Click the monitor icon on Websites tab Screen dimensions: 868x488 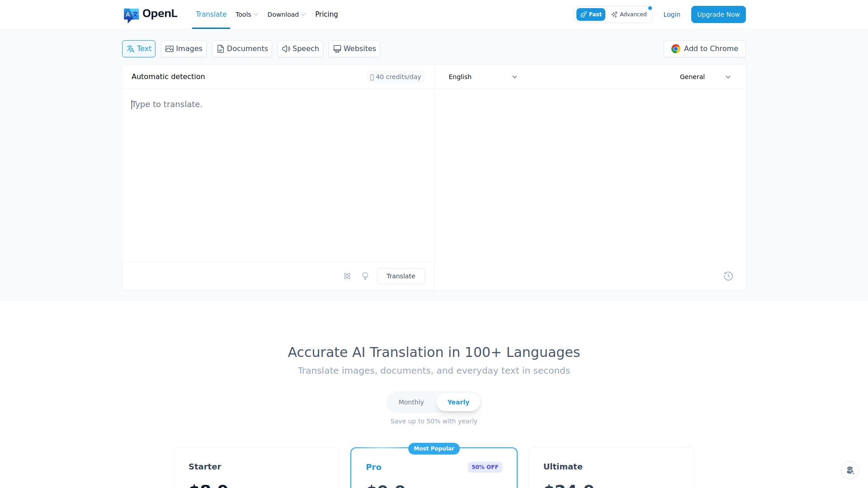tap(337, 49)
